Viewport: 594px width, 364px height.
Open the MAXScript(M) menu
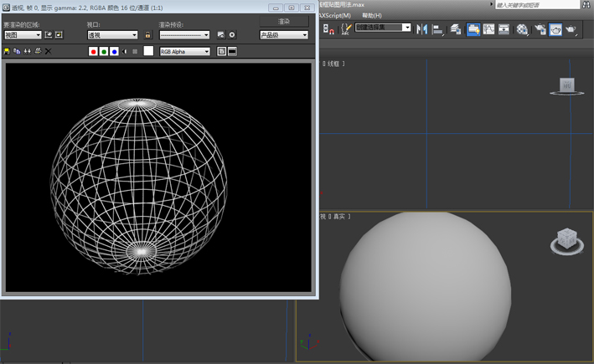(333, 15)
